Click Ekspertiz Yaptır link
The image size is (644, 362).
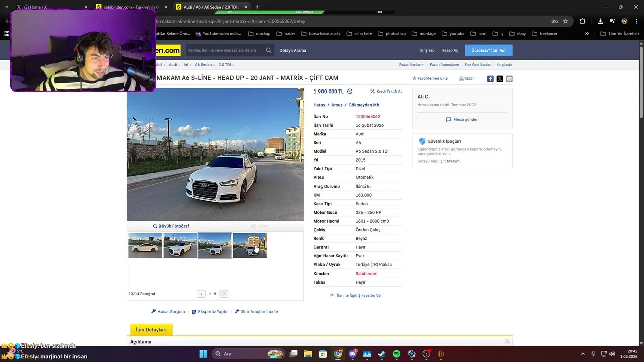[210, 312]
